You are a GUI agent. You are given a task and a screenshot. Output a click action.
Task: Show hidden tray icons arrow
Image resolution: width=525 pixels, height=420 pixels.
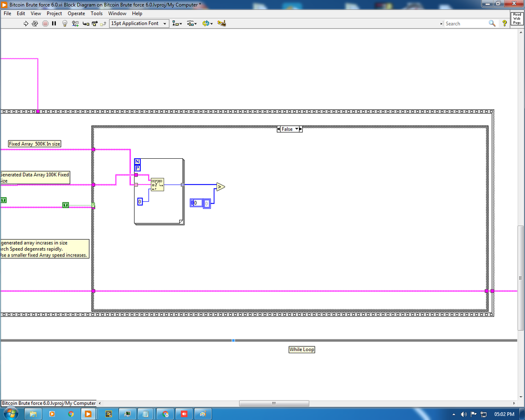454,414
